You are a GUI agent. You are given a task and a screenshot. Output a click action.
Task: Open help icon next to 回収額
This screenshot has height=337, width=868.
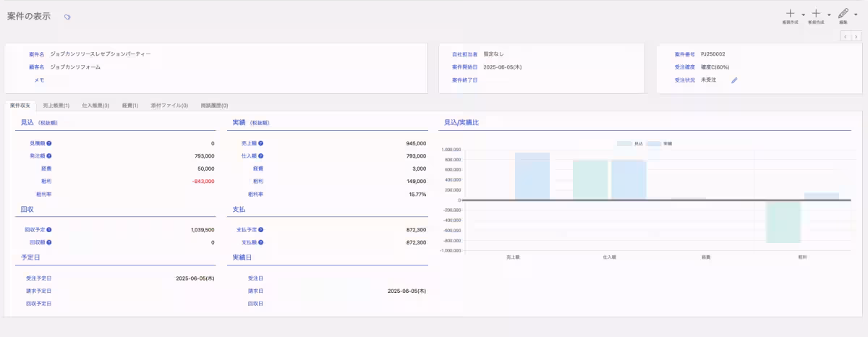click(49, 242)
